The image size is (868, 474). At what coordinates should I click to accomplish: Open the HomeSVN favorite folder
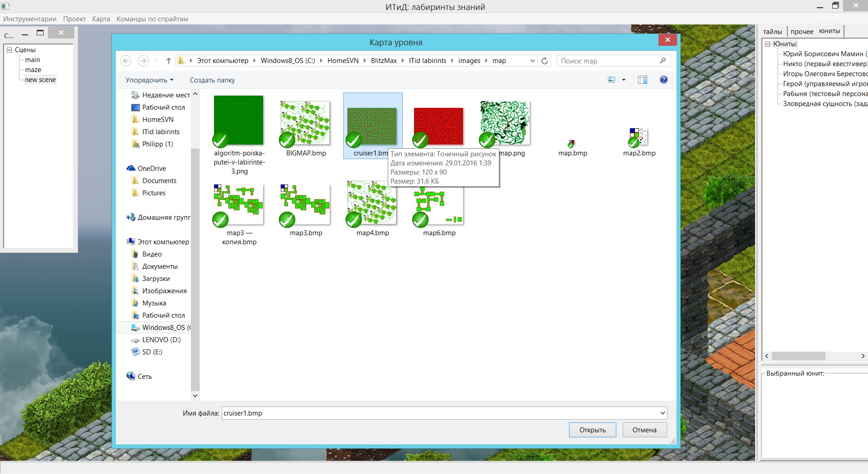pyautogui.click(x=152, y=120)
